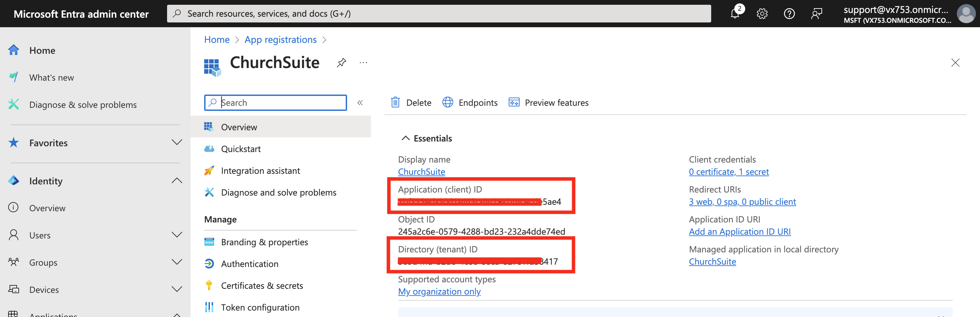Open 0 certificate, 1 secret link
Image resolution: width=980 pixels, height=317 pixels.
tap(729, 171)
